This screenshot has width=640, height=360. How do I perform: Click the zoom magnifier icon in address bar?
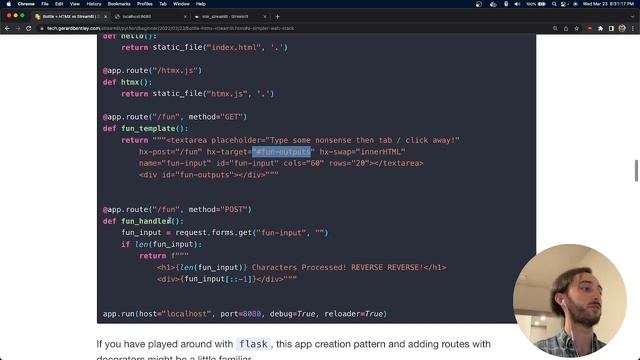click(555, 28)
